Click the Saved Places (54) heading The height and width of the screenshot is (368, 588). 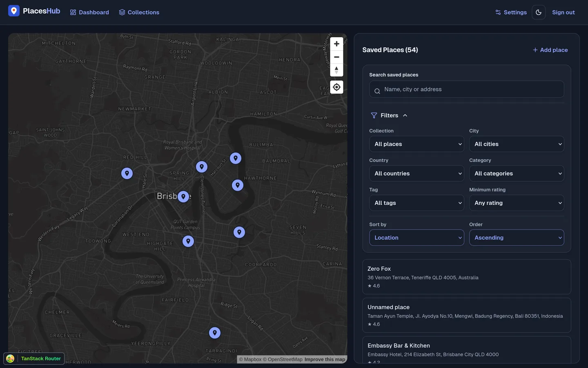(x=390, y=50)
